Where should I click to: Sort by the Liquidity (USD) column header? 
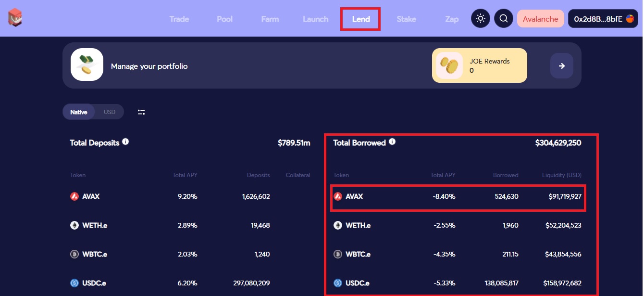(562, 175)
